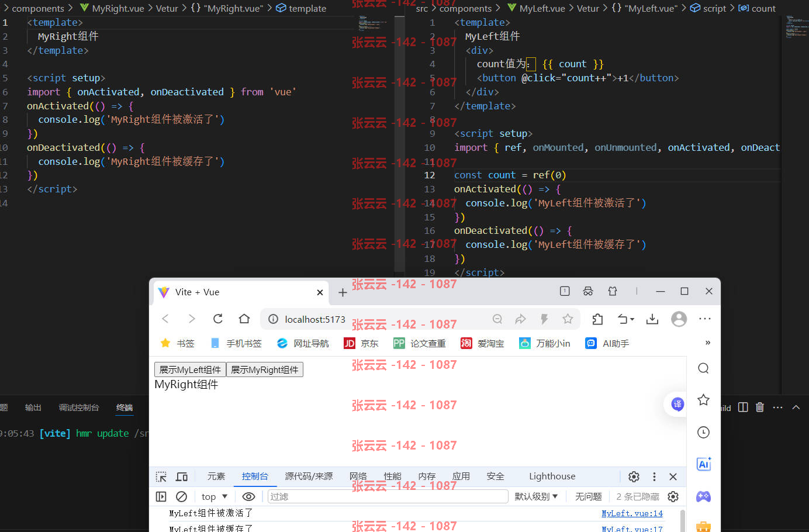This screenshot has width=809, height=532.
Task: Open sidebar favorites star
Action: tap(704, 400)
